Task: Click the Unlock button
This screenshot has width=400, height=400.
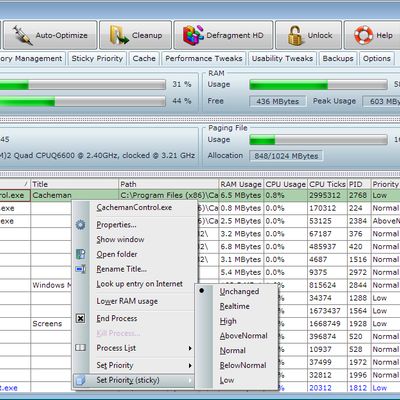Action: click(309, 35)
